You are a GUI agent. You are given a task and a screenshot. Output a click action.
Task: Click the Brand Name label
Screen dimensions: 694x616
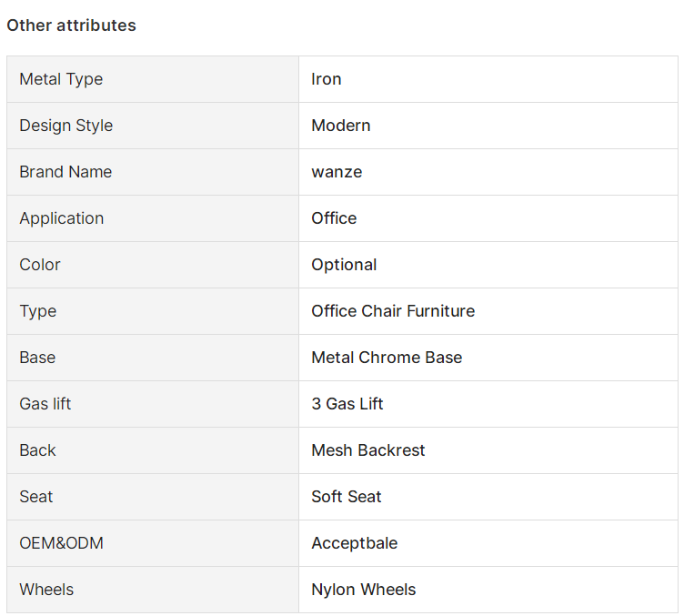pyautogui.click(x=65, y=172)
